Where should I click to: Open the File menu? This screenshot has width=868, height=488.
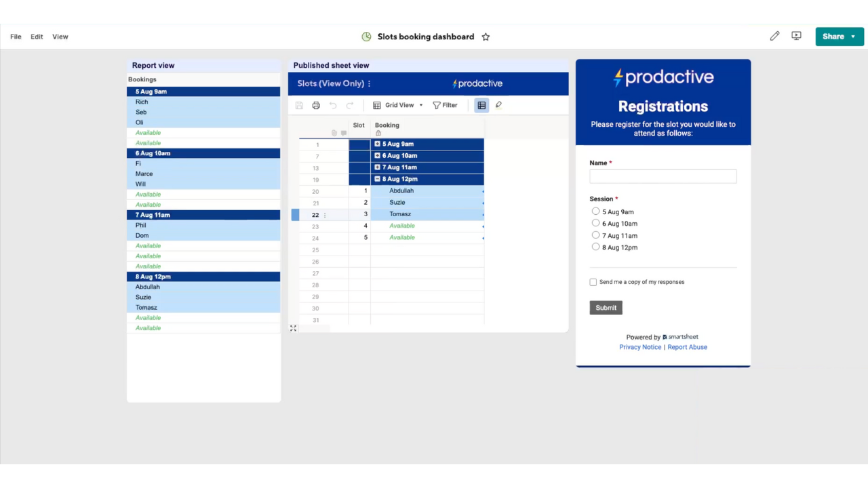pos(16,37)
